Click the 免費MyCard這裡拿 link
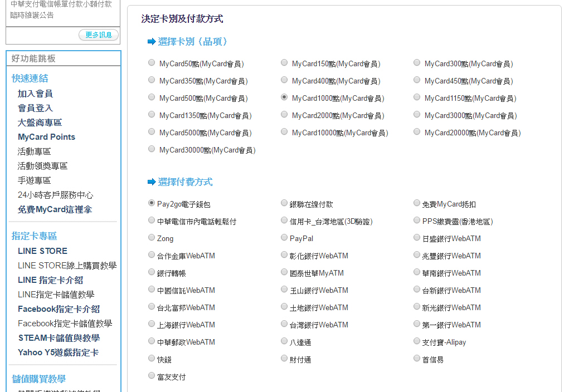569x392 pixels. (55, 209)
